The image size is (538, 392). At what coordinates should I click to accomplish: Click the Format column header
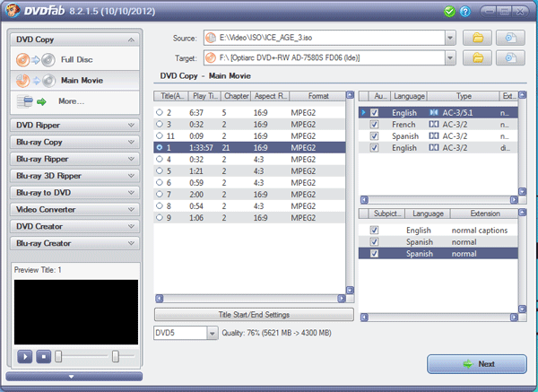coord(317,96)
